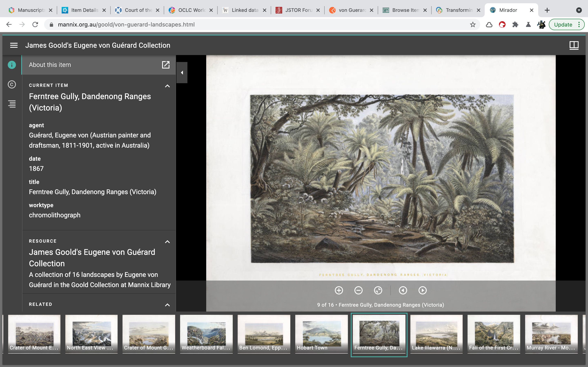This screenshot has height=367, width=588.
Task: Zoom out of the image
Action: (x=358, y=290)
